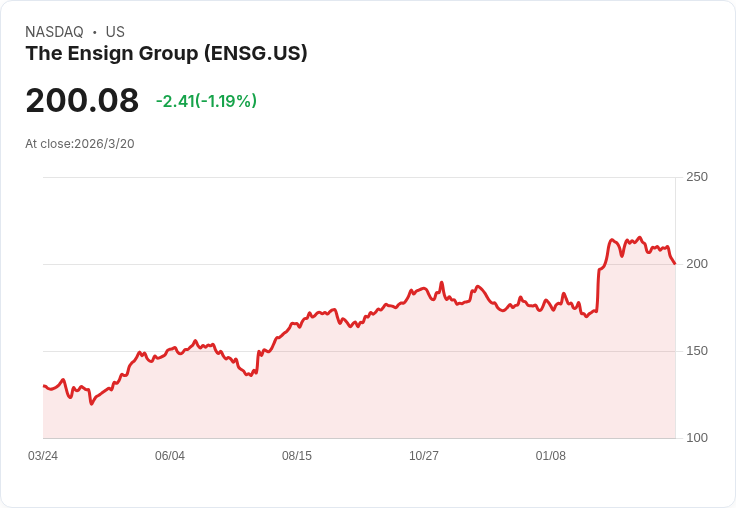Select the 03/24 date on the x-axis
The image size is (736, 508).
(43, 456)
